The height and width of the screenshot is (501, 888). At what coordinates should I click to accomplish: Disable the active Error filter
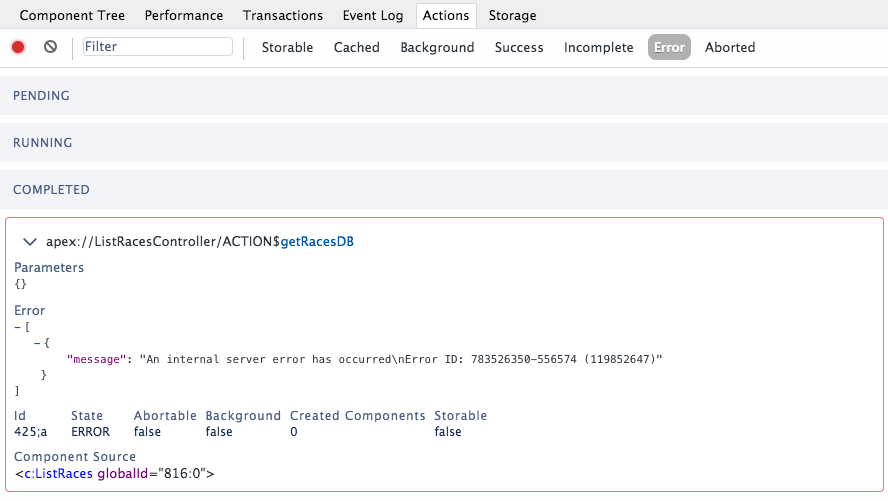tap(669, 48)
